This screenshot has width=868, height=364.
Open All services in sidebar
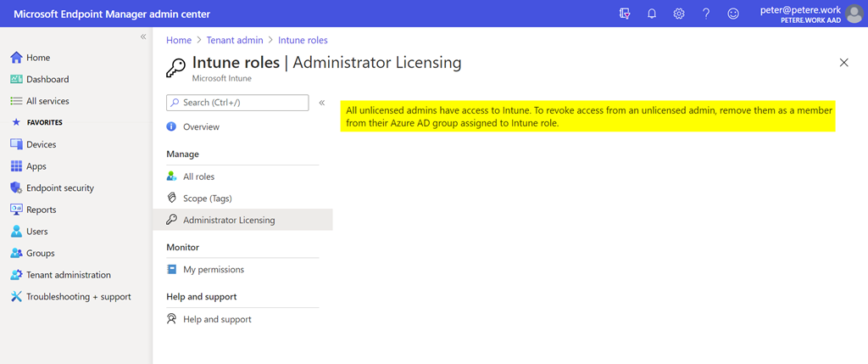(47, 101)
